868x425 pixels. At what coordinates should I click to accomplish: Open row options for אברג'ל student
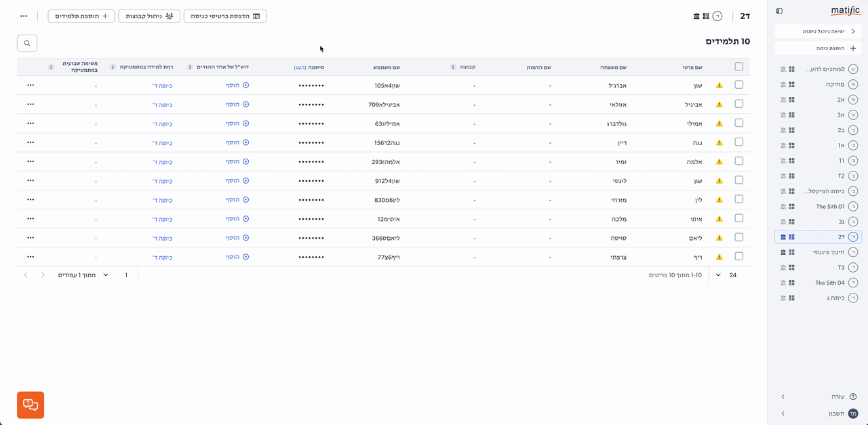[31, 85]
